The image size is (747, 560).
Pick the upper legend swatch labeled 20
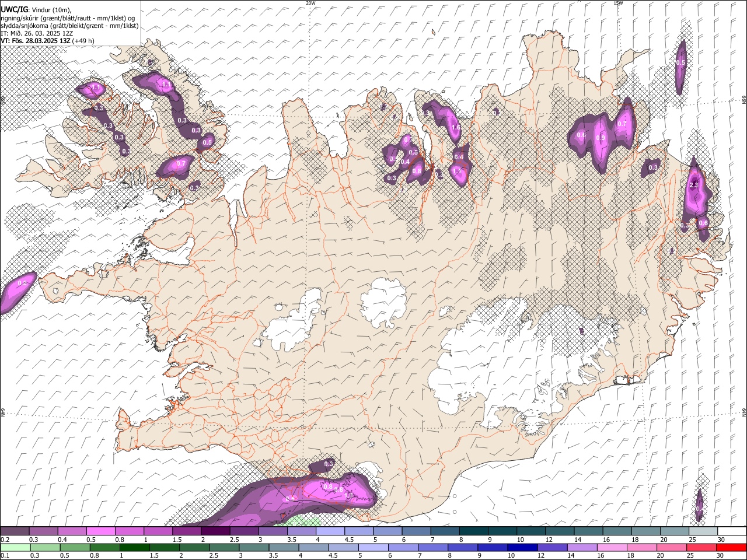coord(674,531)
